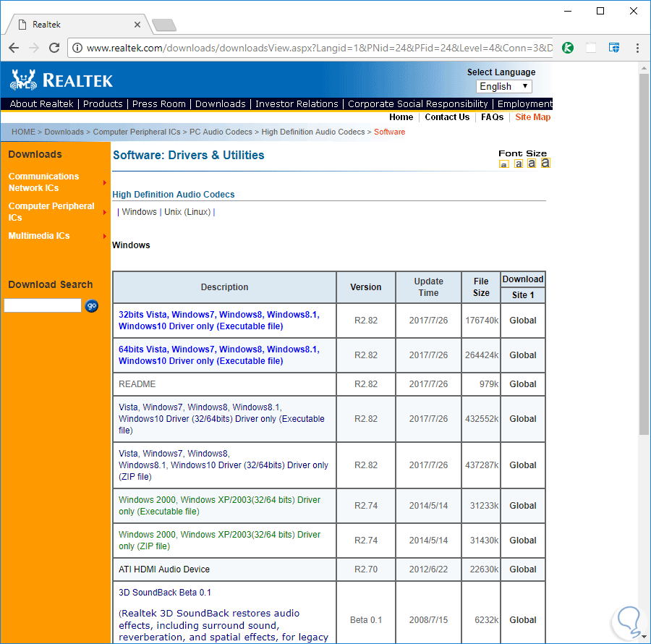Image resolution: width=651 pixels, height=644 pixels.
Task: Click the browser back arrow
Action: click(14, 48)
